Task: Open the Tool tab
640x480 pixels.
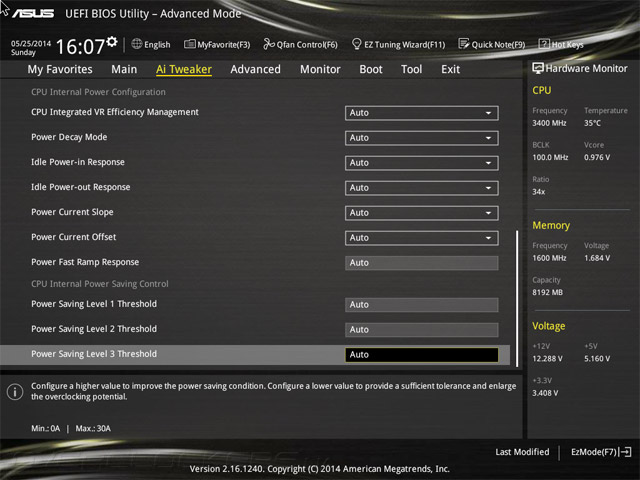Action: 411,69
